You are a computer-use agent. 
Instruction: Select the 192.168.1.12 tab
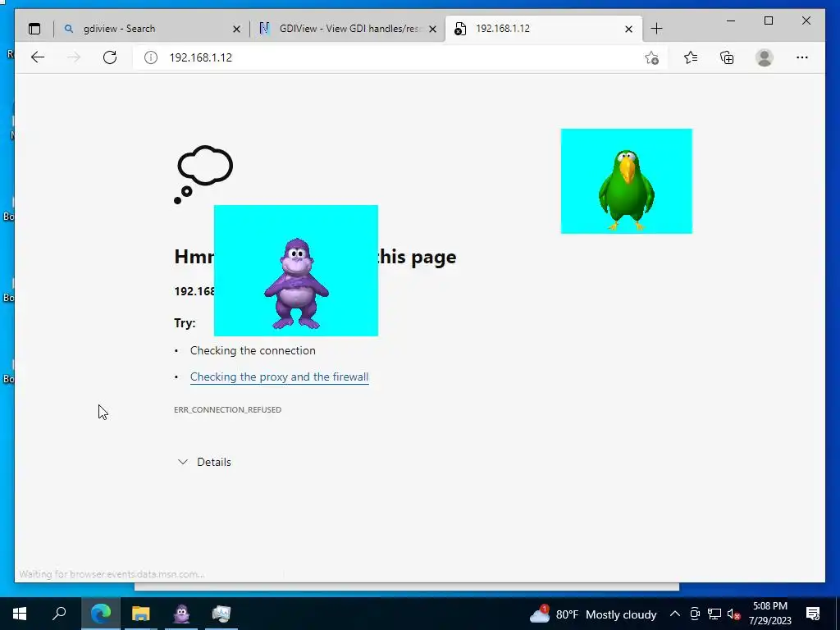(x=543, y=29)
